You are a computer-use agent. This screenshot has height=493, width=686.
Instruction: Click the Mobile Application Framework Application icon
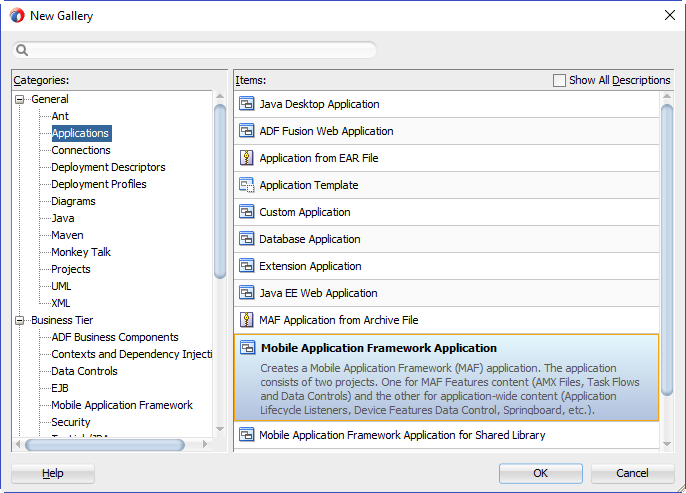pyautogui.click(x=248, y=348)
